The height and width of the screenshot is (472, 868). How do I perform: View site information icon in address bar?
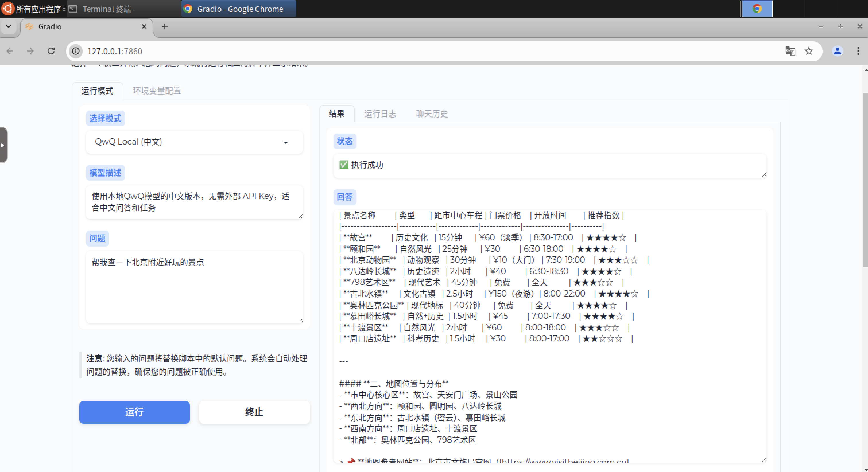(76, 51)
